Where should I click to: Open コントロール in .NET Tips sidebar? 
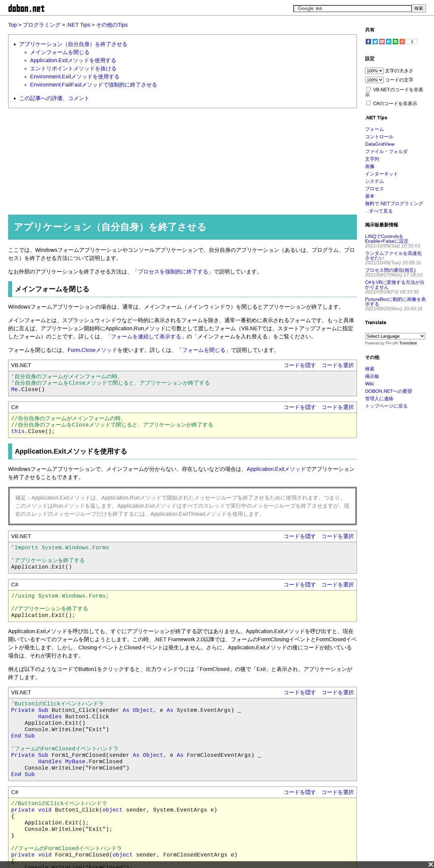coord(379,137)
